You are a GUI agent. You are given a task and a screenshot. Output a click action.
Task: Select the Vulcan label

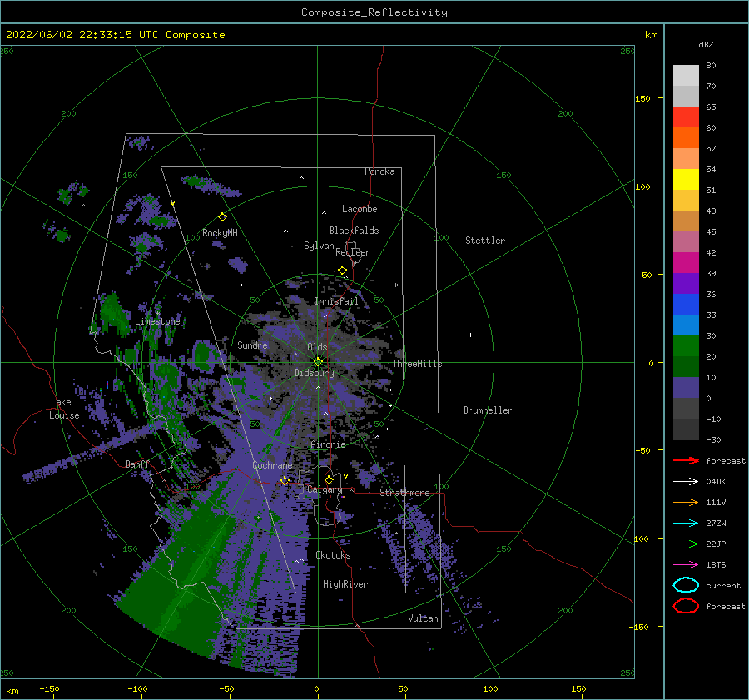(423, 618)
